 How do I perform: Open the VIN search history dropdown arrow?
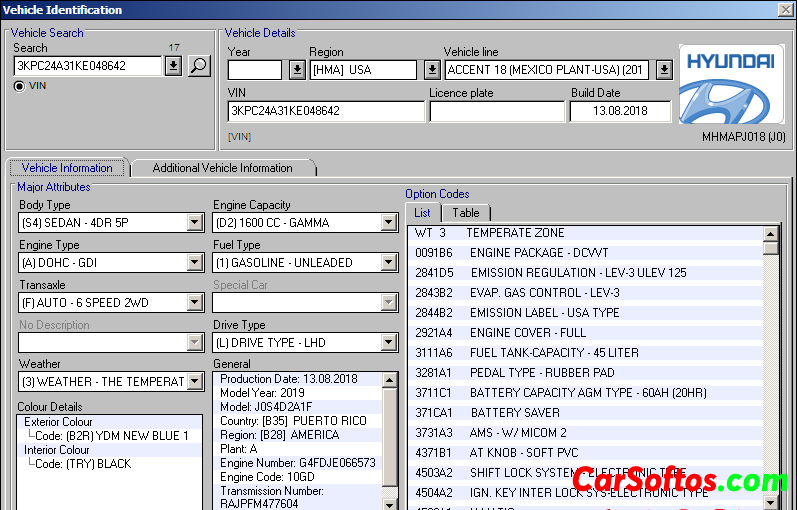(x=173, y=66)
